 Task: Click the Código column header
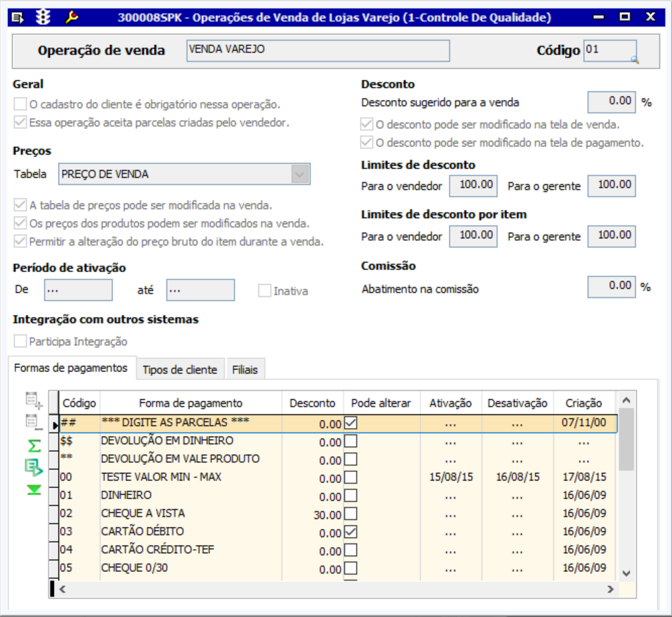(x=79, y=403)
